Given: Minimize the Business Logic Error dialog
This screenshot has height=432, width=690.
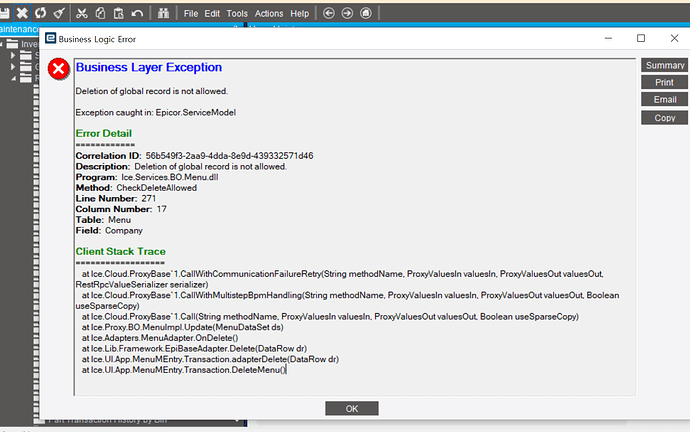Looking at the screenshot, I should click(x=608, y=38).
